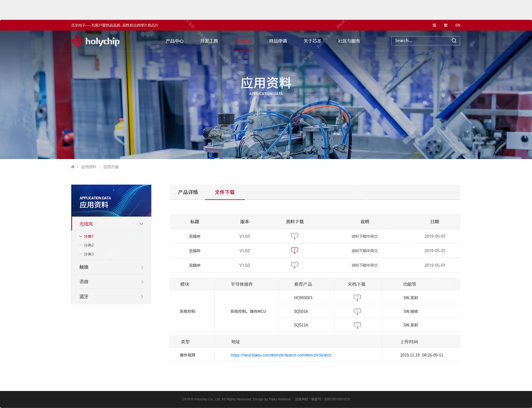Image resolution: width=532 pixels, height=408 pixels.
Task: Open the 产品中心 navigation menu
Action: click(175, 41)
